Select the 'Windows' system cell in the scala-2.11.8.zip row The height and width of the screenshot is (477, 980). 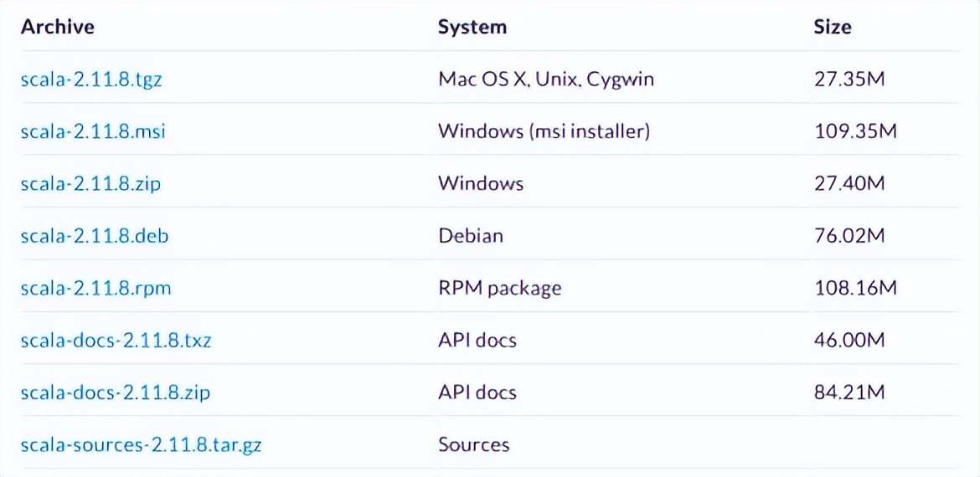[x=481, y=184]
